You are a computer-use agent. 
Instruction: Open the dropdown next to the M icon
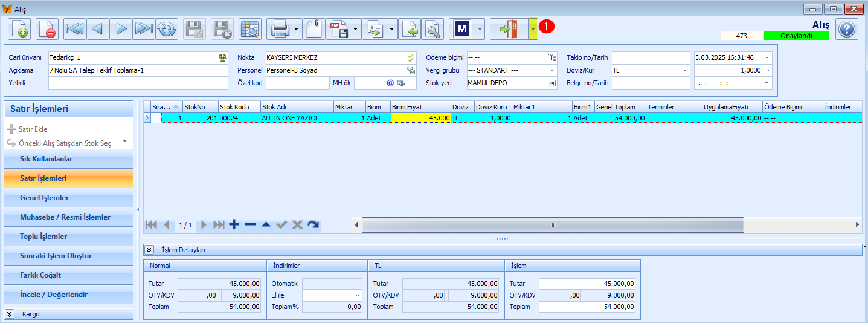480,29
